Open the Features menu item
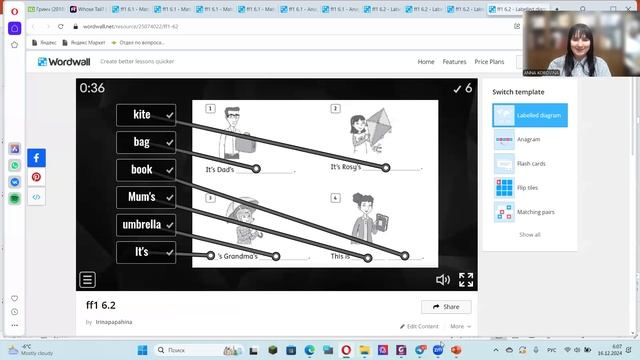 pos(454,62)
